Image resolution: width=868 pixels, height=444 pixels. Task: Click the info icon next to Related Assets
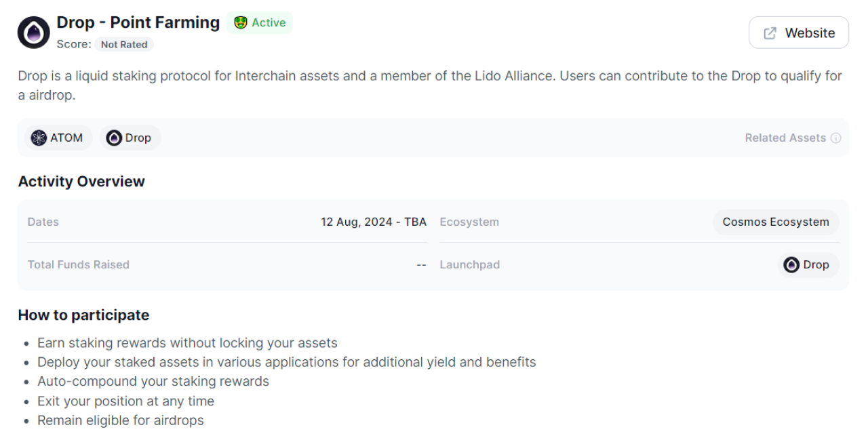pos(836,138)
